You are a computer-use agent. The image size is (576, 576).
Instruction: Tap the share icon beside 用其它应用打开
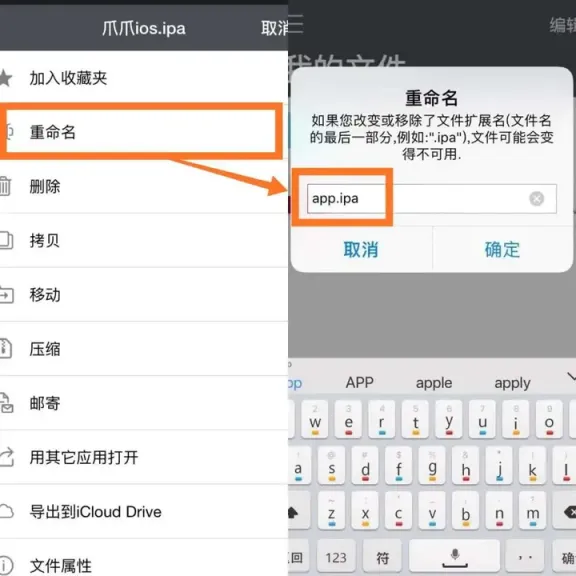pyautogui.click(x=7, y=457)
